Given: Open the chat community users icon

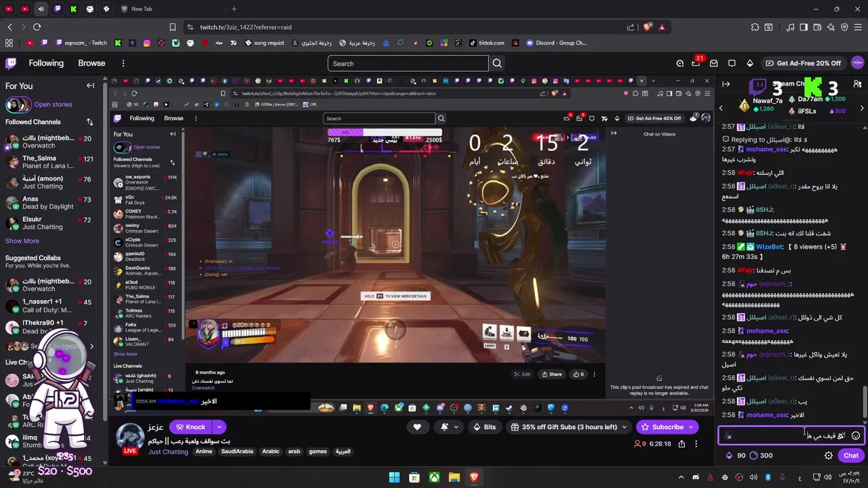Looking at the screenshot, I should [858, 84].
